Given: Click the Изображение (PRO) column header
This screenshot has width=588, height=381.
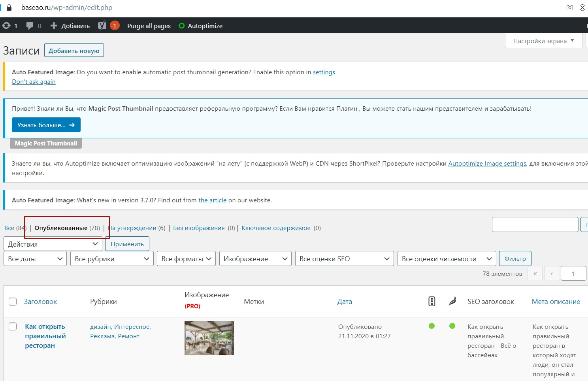Looking at the screenshot, I should click(x=207, y=300).
